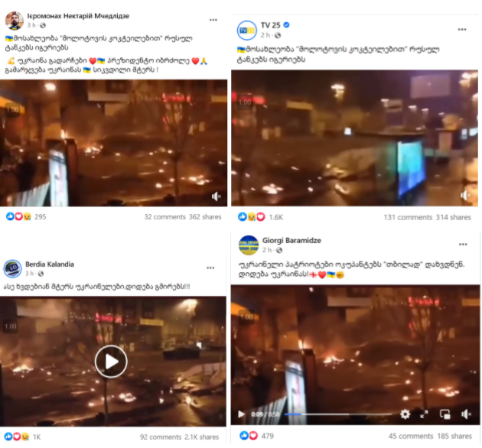Unmute the video in the TV 25 post

[466, 196]
